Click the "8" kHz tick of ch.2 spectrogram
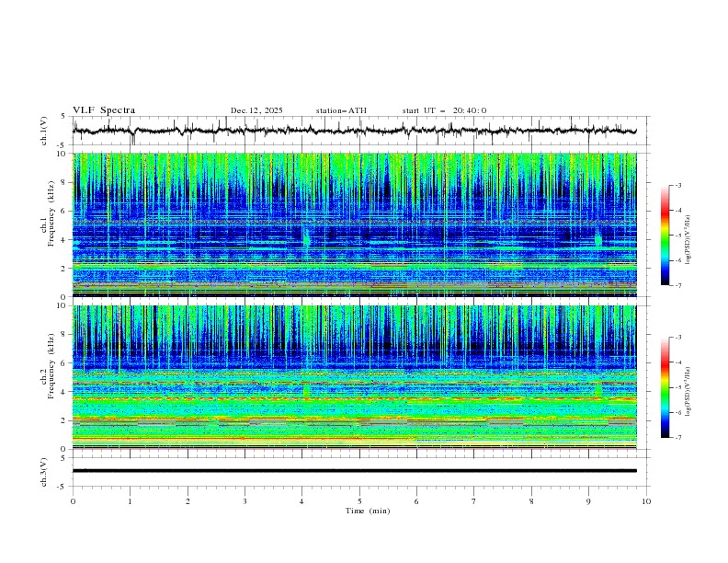The image size is (728, 563). point(65,335)
